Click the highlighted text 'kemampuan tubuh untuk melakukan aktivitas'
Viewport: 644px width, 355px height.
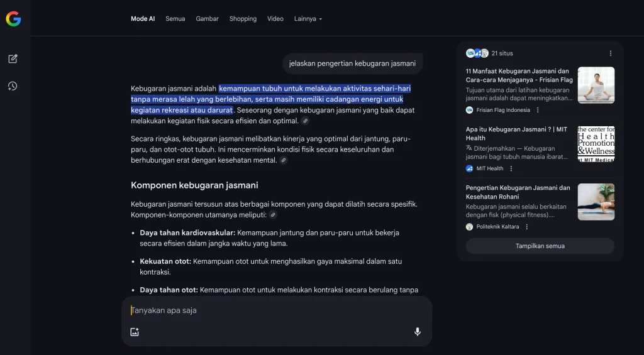point(294,89)
